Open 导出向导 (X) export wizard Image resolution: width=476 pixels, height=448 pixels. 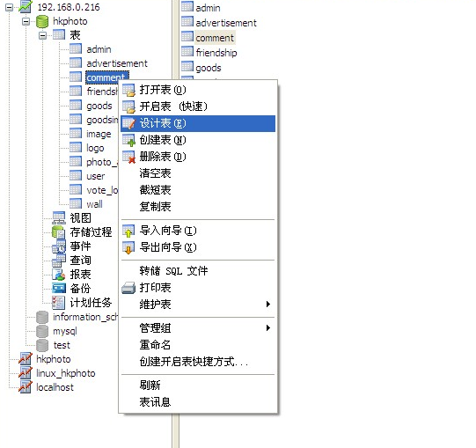198,247
